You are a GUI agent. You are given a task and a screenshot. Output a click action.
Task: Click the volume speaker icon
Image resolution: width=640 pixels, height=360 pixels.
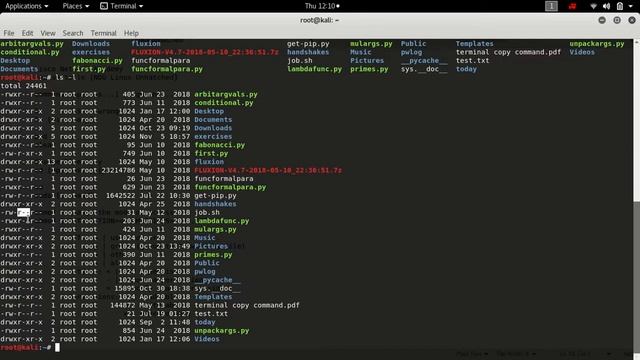click(x=607, y=6)
